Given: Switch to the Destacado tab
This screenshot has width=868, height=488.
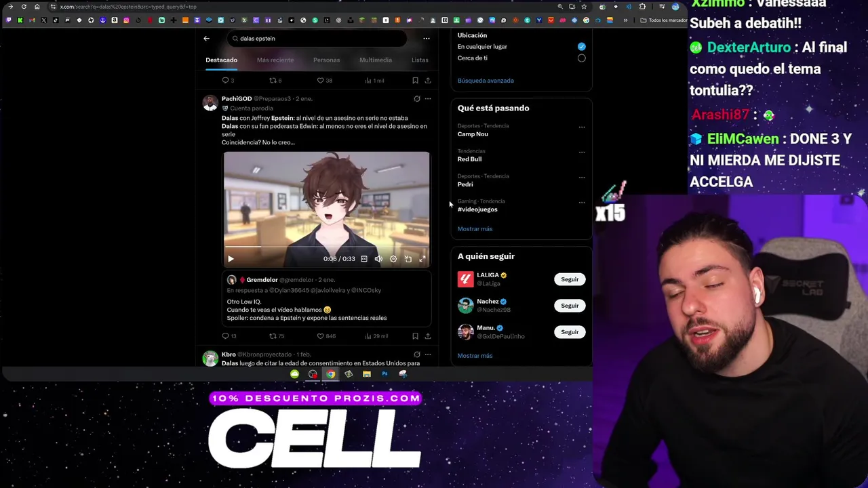Looking at the screenshot, I should point(221,60).
